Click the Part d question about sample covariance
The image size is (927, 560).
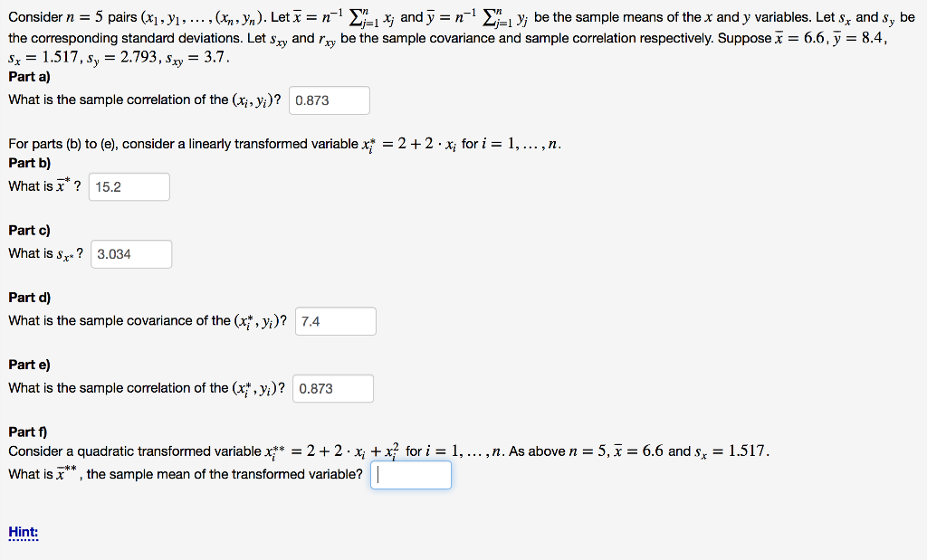pyautogui.click(x=147, y=320)
